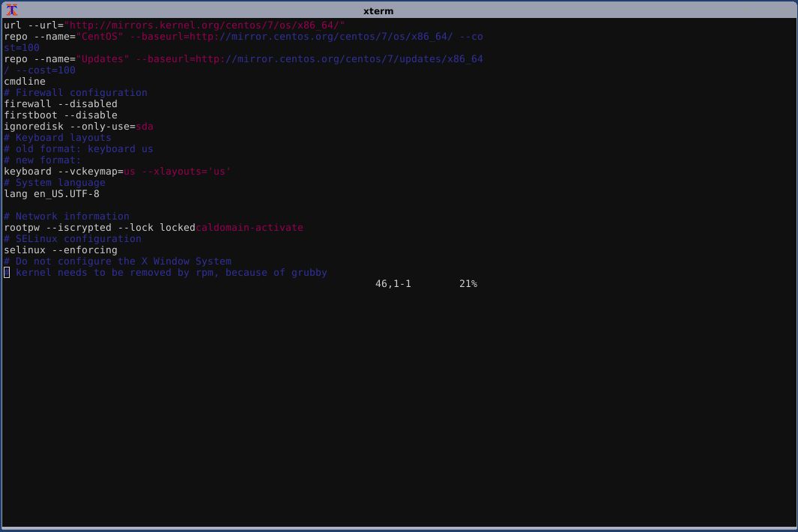Screen dimensions: 798x532
Task: Click the "lang en_US.UTF-8" line
Action: [52, 193]
